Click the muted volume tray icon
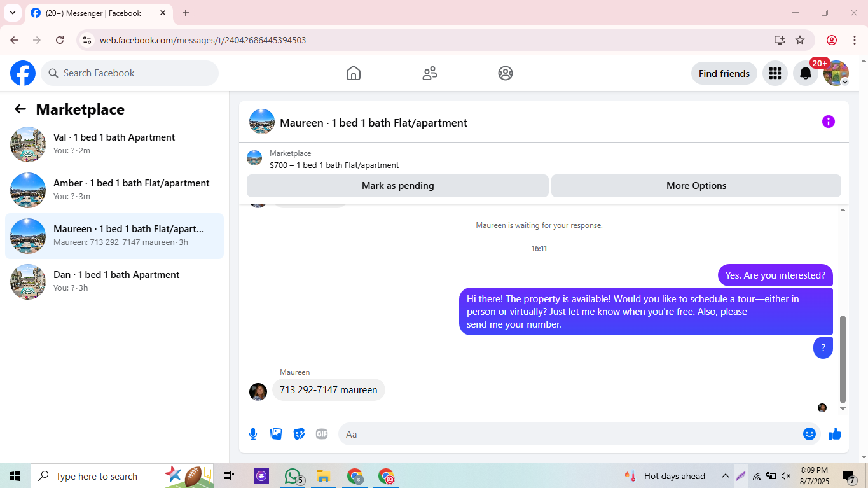This screenshot has width=868, height=488. point(786,476)
